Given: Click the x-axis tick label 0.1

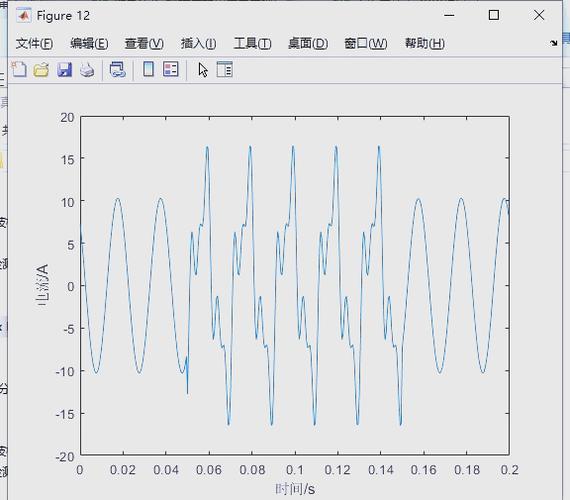Looking at the screenshot, I should click(x=295, y=470).
